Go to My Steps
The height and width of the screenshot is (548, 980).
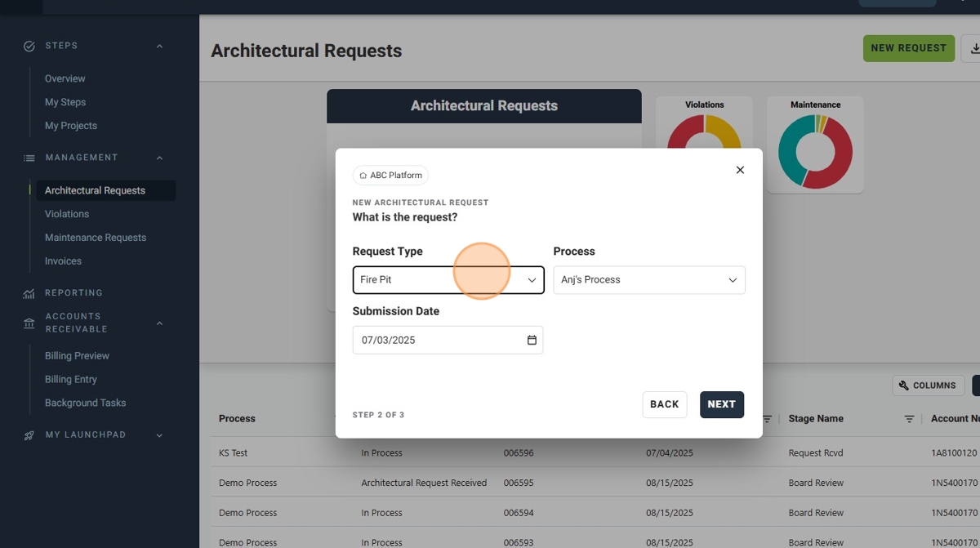point(65,102)
